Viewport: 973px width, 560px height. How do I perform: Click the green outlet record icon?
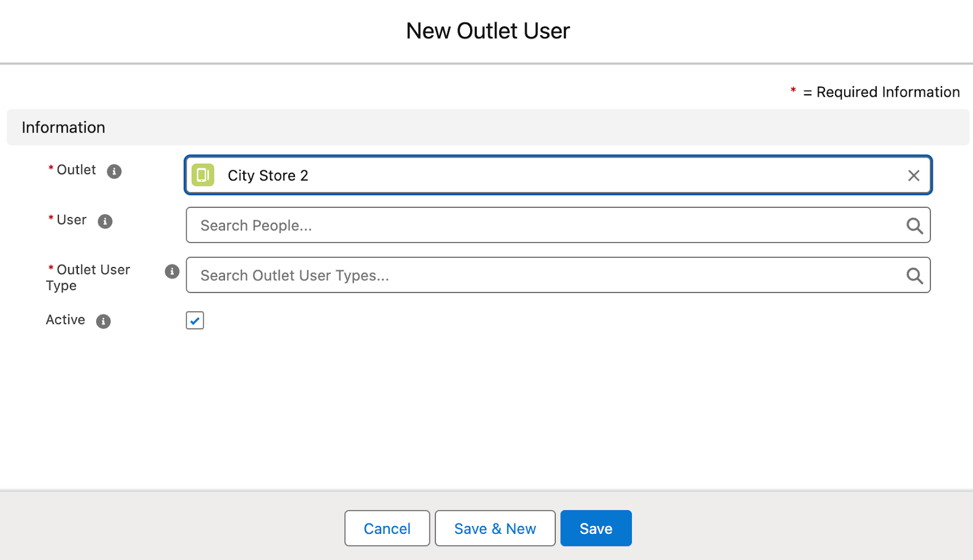pyautogui.click(x=203, y=175)
